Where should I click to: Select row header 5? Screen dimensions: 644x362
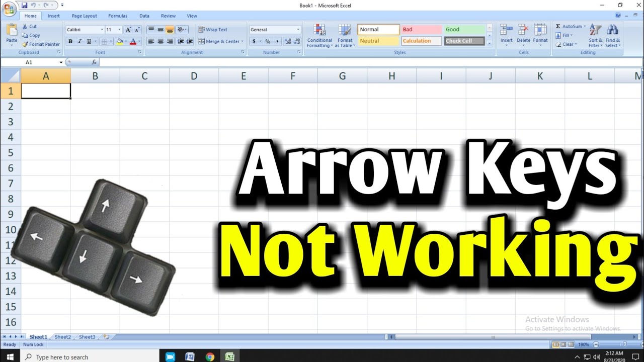10,152
